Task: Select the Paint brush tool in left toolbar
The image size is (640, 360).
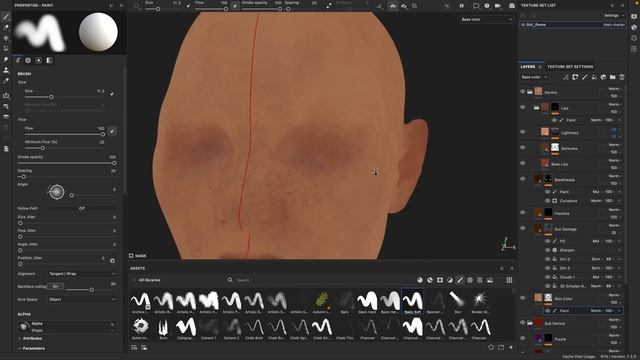Action: 6,17
